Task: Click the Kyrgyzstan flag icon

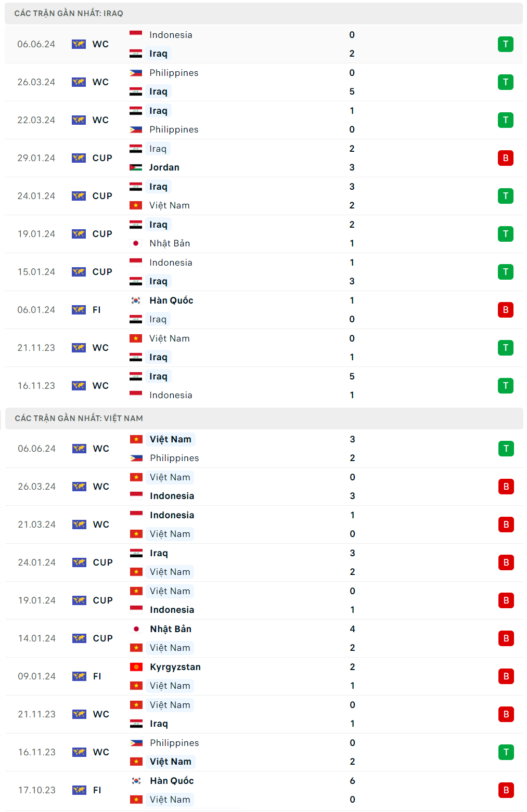Action: click(x=136, y=667)
